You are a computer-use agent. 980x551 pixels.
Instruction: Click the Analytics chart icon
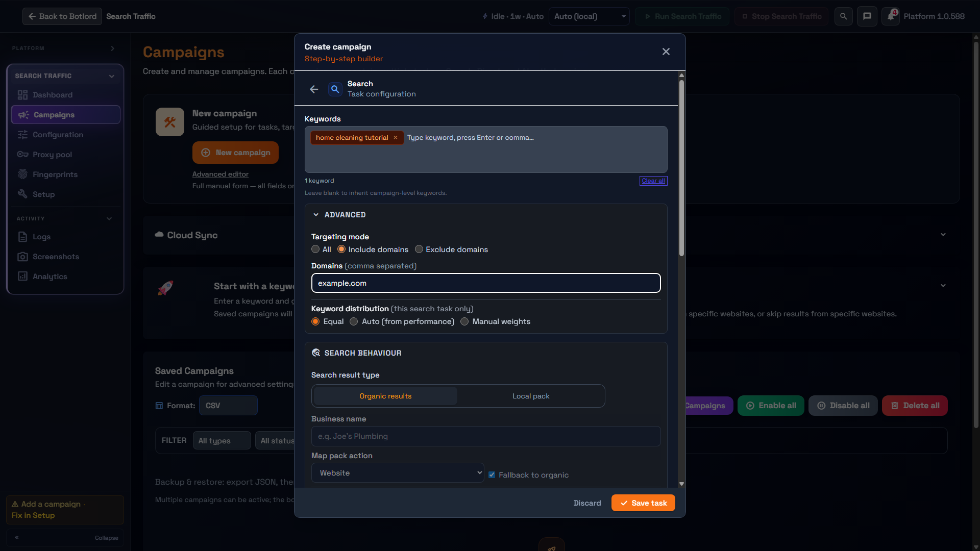click(x=22, y=277)
